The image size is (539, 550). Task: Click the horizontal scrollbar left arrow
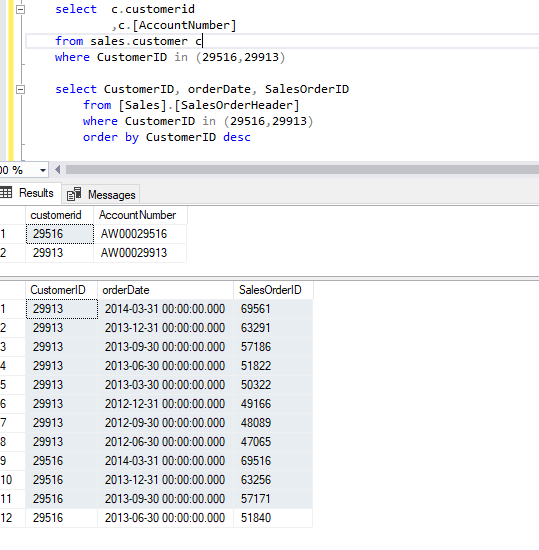tap(58, 170)
